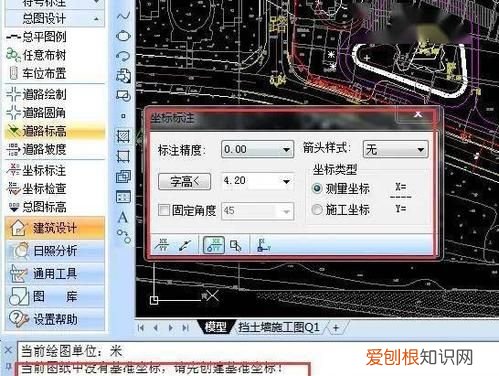Open the 箭头样式 dropdown showing 无
The height and width of the screenshot is (376, 499).
tap(395, 149)
